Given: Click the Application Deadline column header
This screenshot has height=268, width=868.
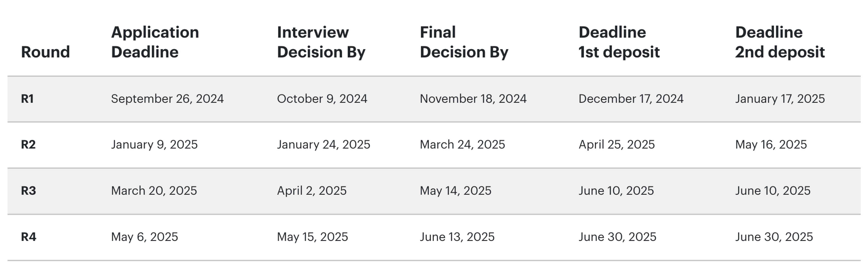Looking at the screenshot, I should (155, 42).
